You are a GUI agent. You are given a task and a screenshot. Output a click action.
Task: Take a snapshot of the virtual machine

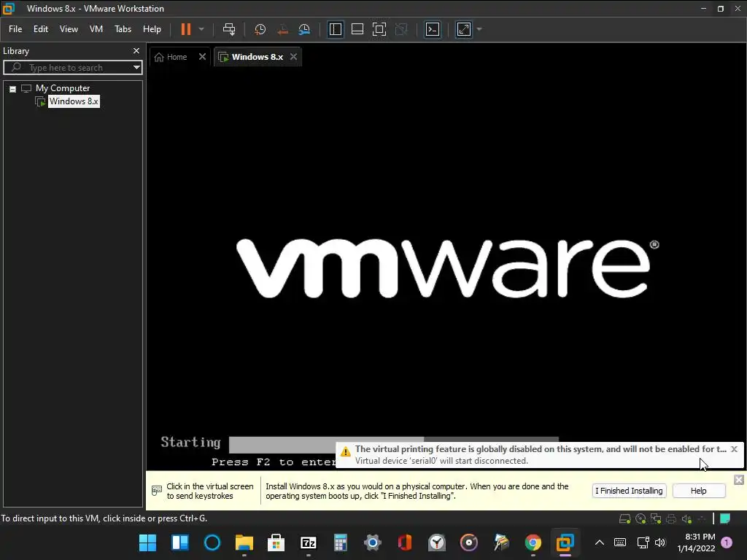[260, 29]
